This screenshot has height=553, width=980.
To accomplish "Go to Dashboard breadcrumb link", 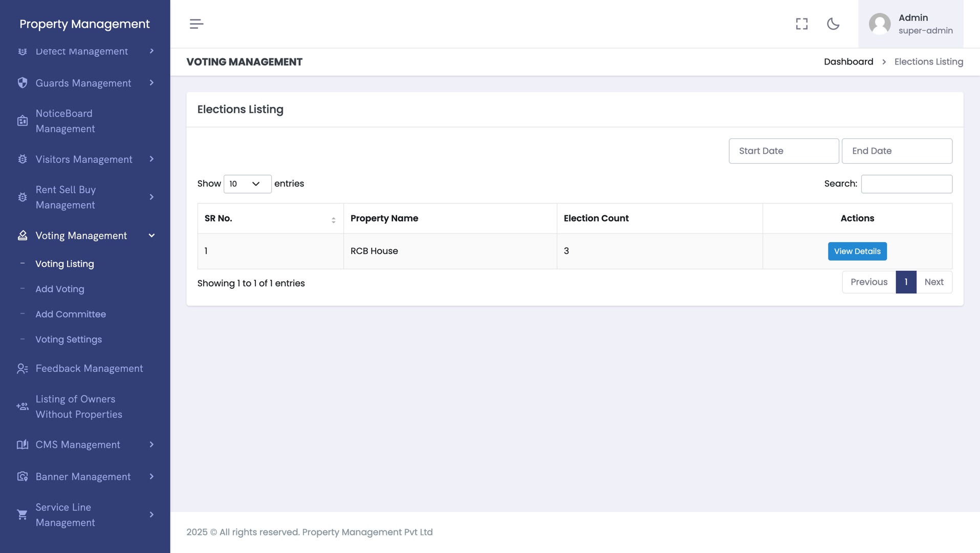I will (848, 62).
